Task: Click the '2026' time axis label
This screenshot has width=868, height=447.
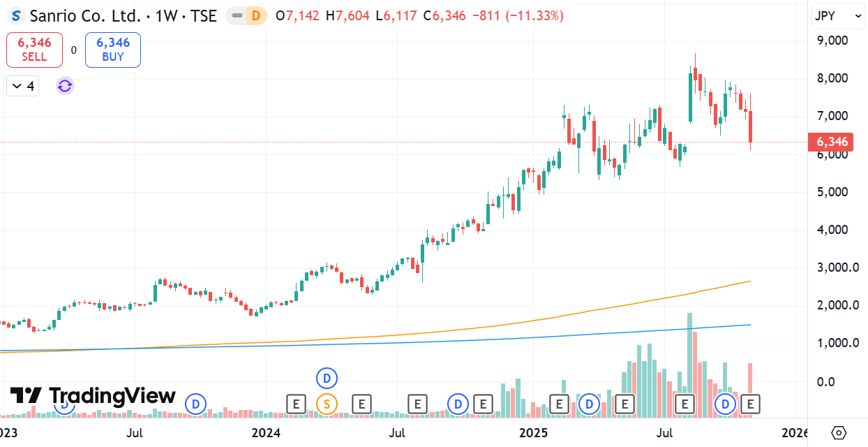Action: click(795, 433)
